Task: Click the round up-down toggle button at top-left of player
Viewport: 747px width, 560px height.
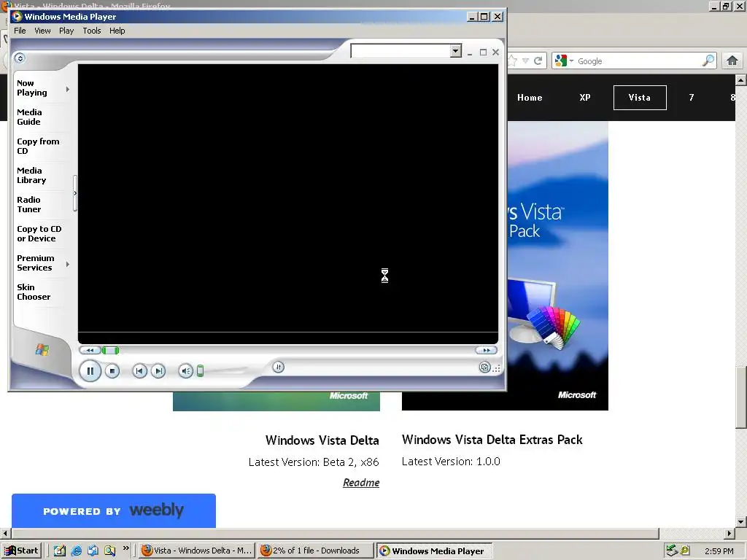Action: coord(20,58)
